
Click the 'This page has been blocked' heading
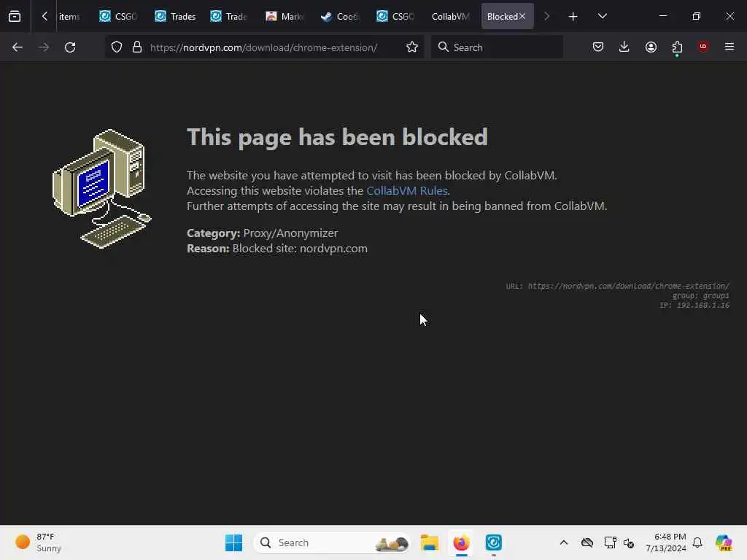[337, 138]
